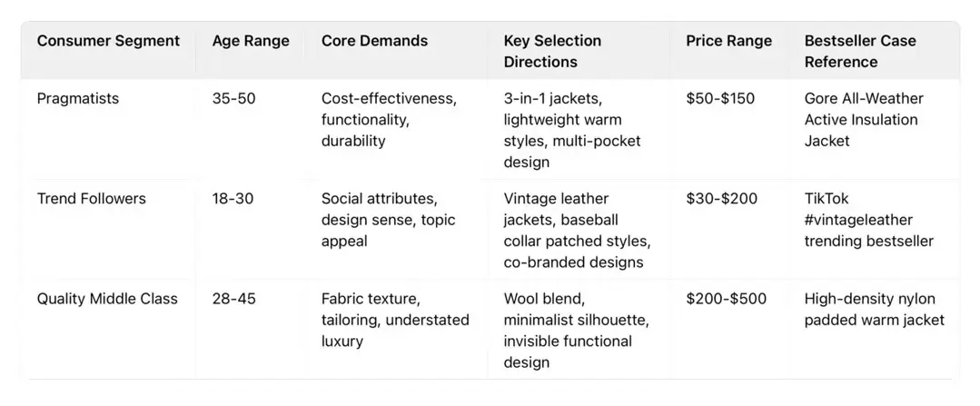This screenshot has height=406, width=980.
Task: Click the $200-$500 price cell
Action: click(x=726, y=299)
